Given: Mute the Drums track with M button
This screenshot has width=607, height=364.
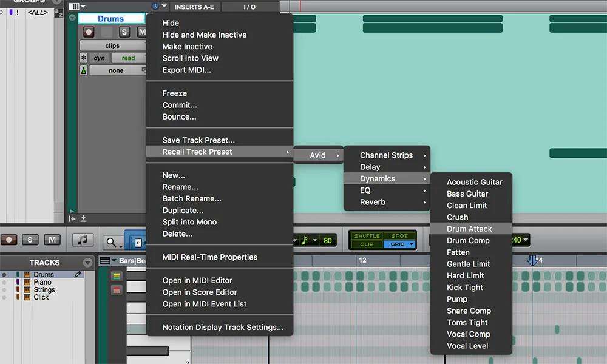Looking at the screenshot, I should [x=141, y=32].
